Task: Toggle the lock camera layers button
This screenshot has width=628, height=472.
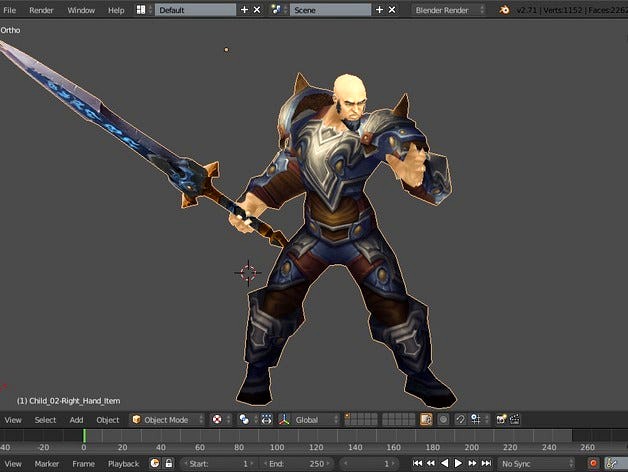Action: tap(426, 420)
